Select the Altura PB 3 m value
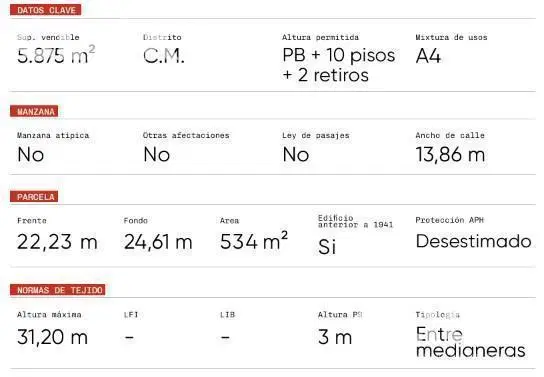The image size is (544, 377). pyautogui.click(x=335, y=337)
